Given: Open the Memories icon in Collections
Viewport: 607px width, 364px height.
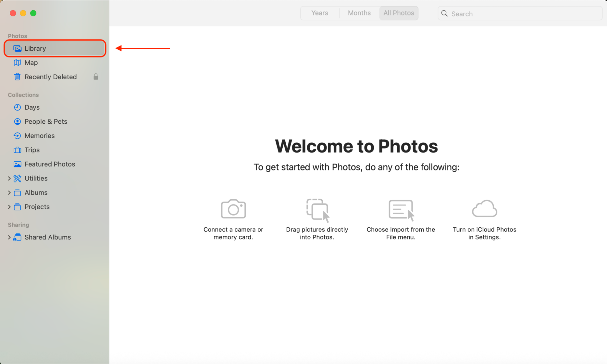Looking at the screenshot, I should [17, 135].
